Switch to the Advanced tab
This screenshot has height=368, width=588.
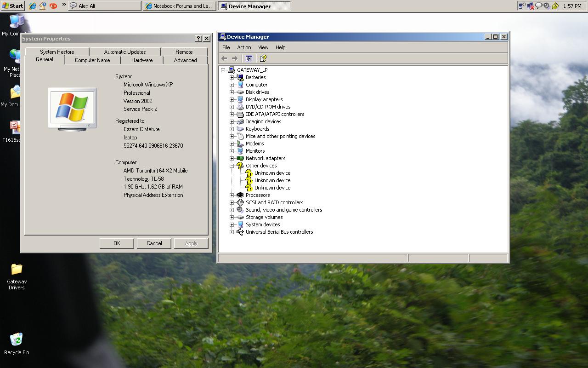185,60
